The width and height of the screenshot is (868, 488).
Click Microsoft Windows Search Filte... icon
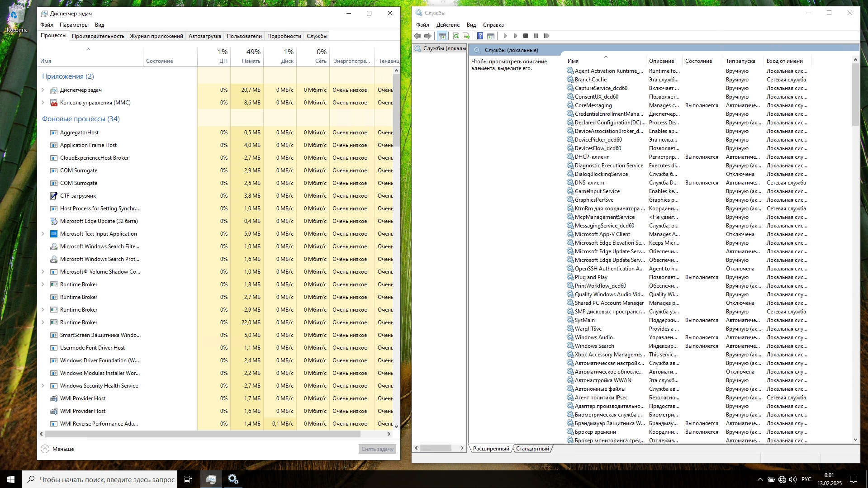(x=54, y=246)
